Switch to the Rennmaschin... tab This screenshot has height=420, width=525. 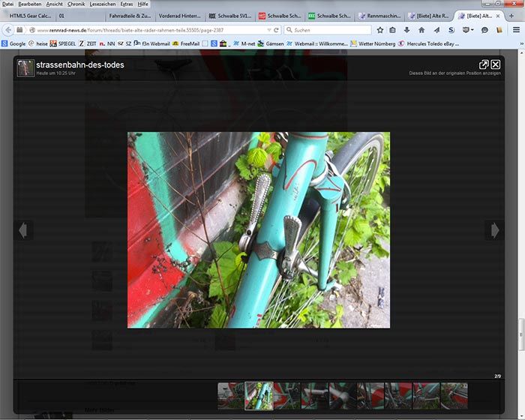pos(382,16)
